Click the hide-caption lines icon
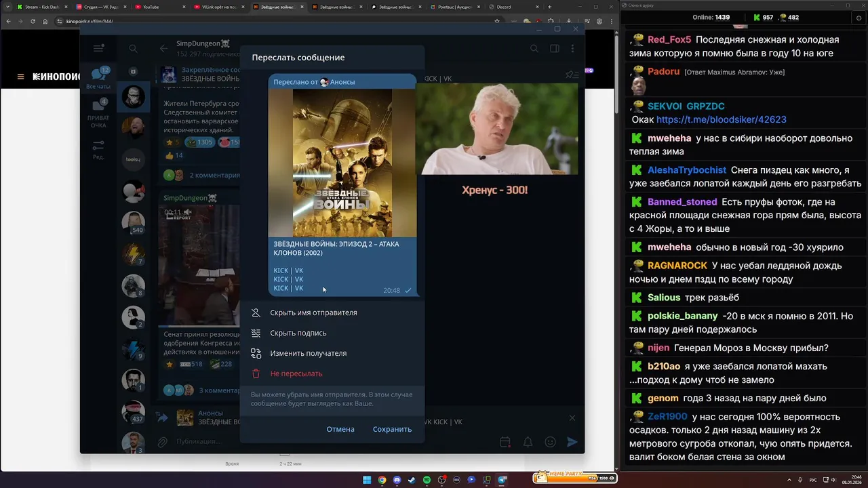The image size is (868, 488). tap(256, 333)
